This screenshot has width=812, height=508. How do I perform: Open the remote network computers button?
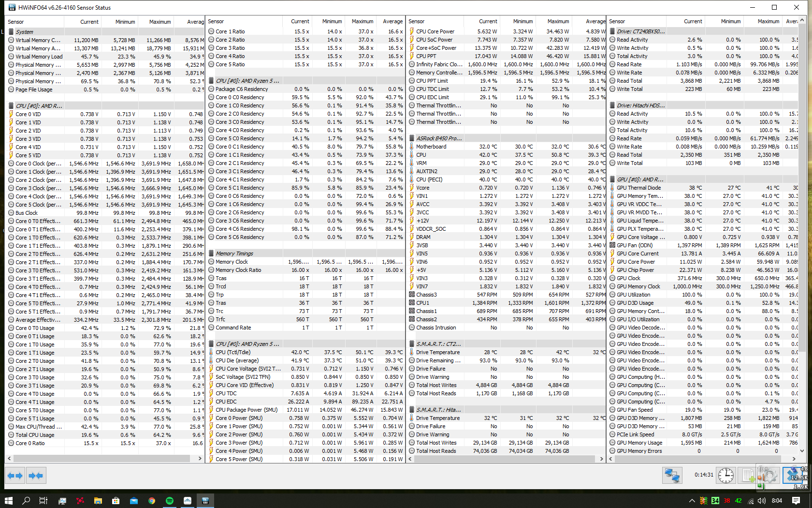click(672, 476)
